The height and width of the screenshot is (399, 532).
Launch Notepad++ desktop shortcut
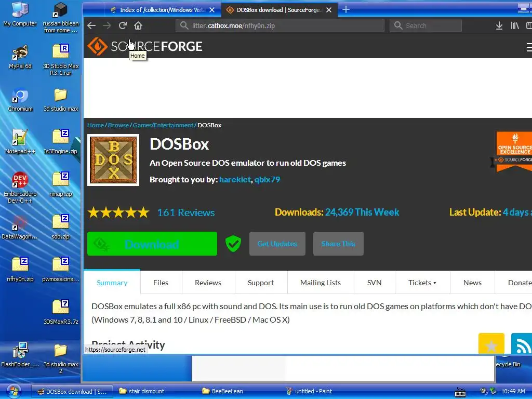20,142
